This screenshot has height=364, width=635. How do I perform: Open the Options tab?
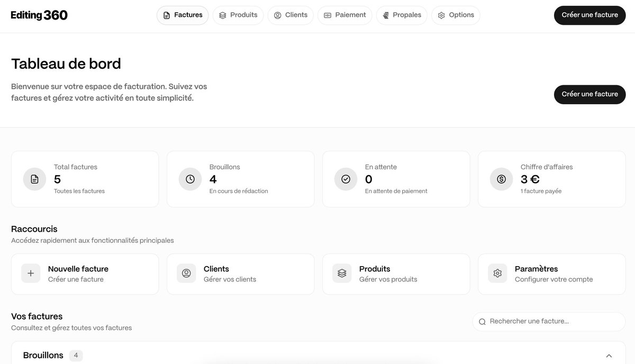[x=456, y=15]
